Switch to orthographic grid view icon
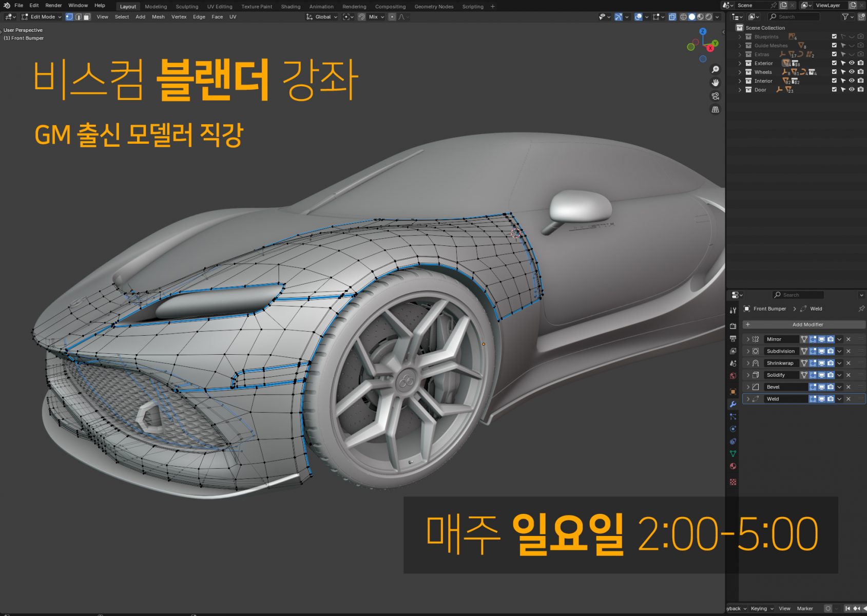Image resolution: width=867 pixels, height=616 pixels. tap(715, 109)
